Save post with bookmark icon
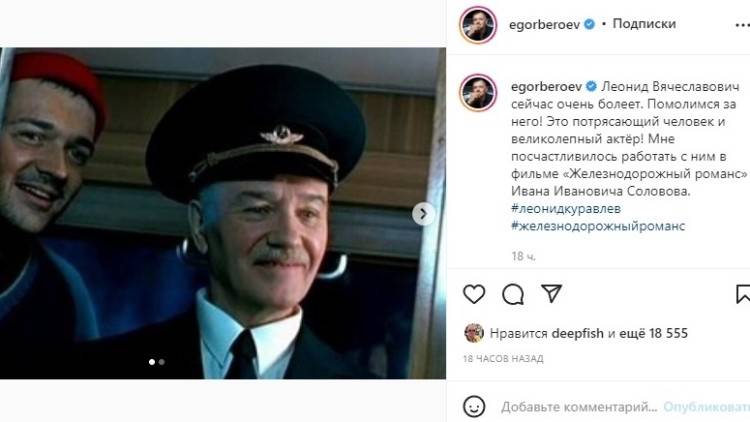750x422 pixels. [743, 294]
